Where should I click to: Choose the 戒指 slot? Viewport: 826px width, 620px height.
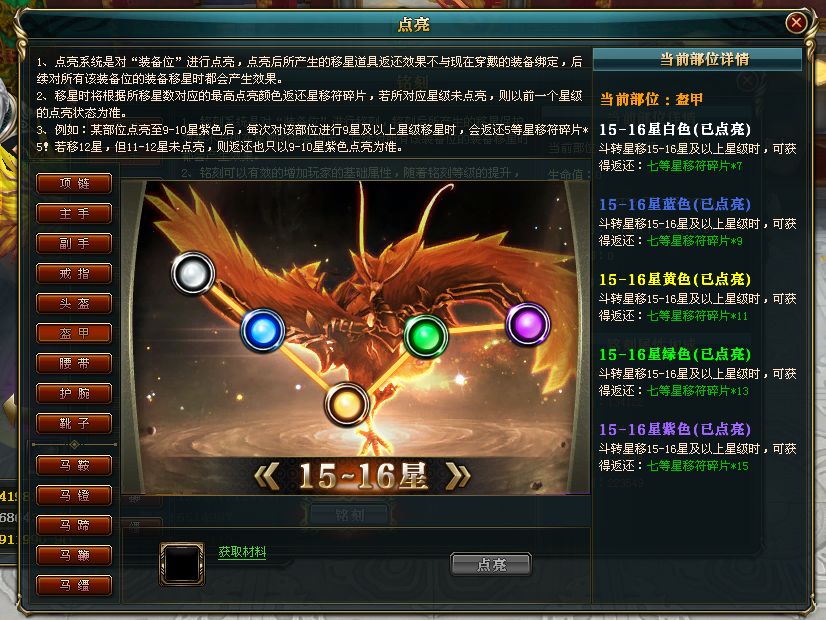point(74,273)
